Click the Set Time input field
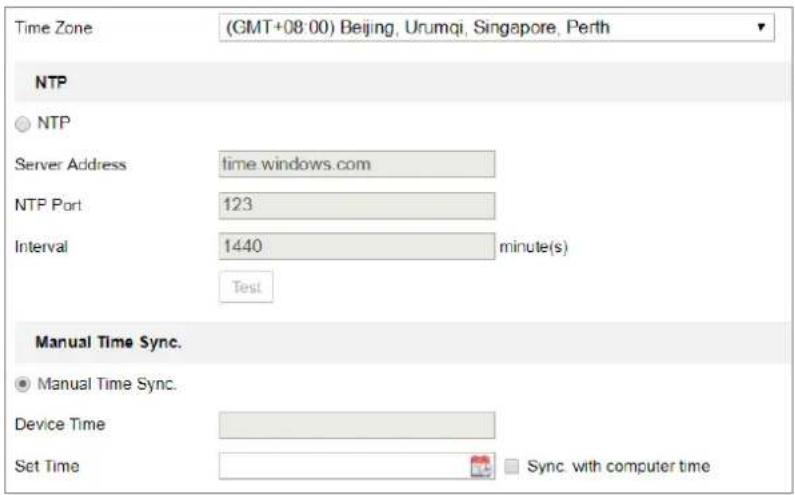795x495 pixels. [357, 466]
